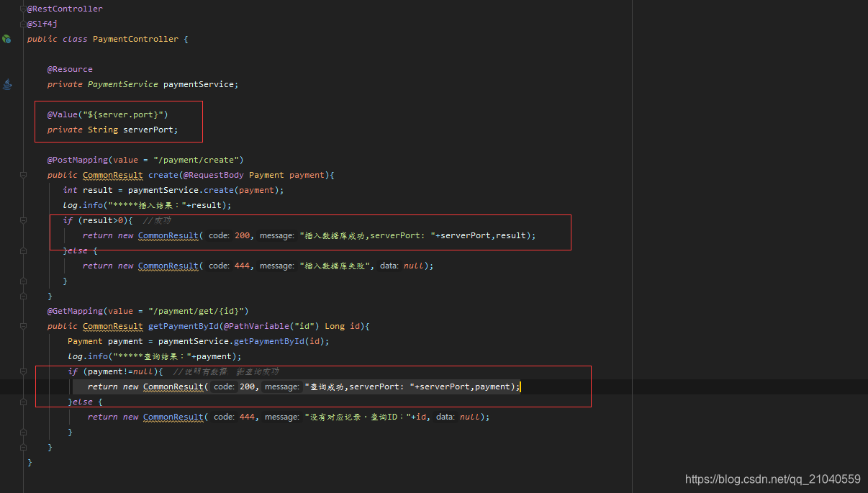
Task: Collapse the create method fold marker
Action: pos(23,175)
